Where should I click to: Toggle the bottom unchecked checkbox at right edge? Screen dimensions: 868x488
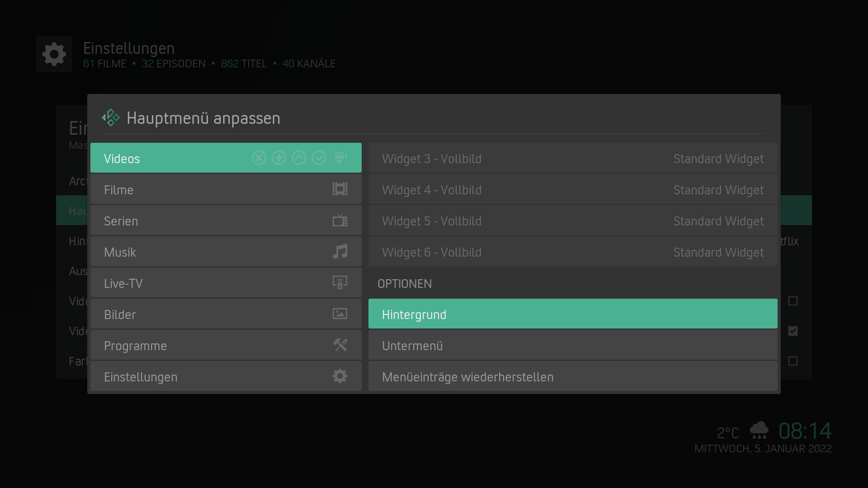tap(793, 361)
